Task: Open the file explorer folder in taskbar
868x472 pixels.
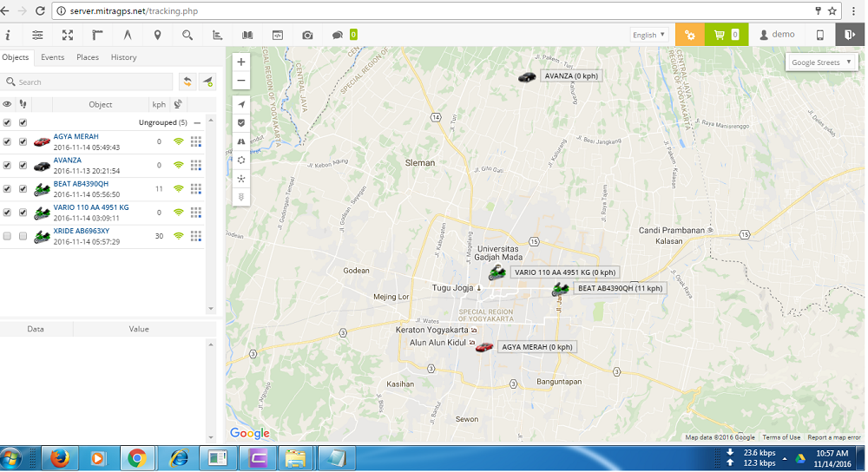Action: point(296,459)
